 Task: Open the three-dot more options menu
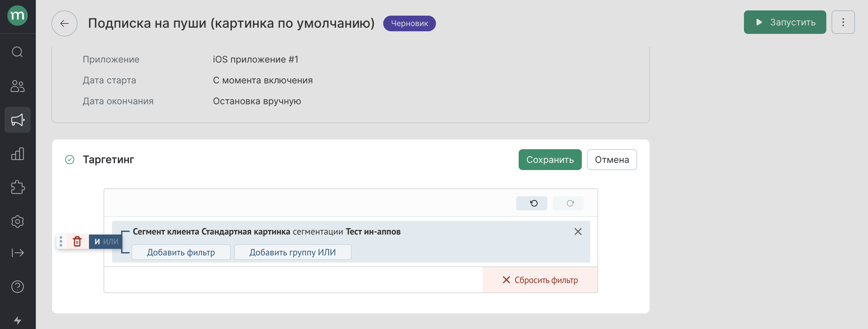coord(843,22)
